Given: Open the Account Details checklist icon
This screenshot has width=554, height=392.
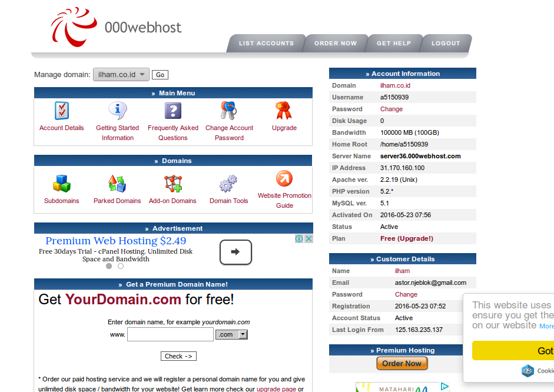Looking at the screenshot, I should coord(62,111).
